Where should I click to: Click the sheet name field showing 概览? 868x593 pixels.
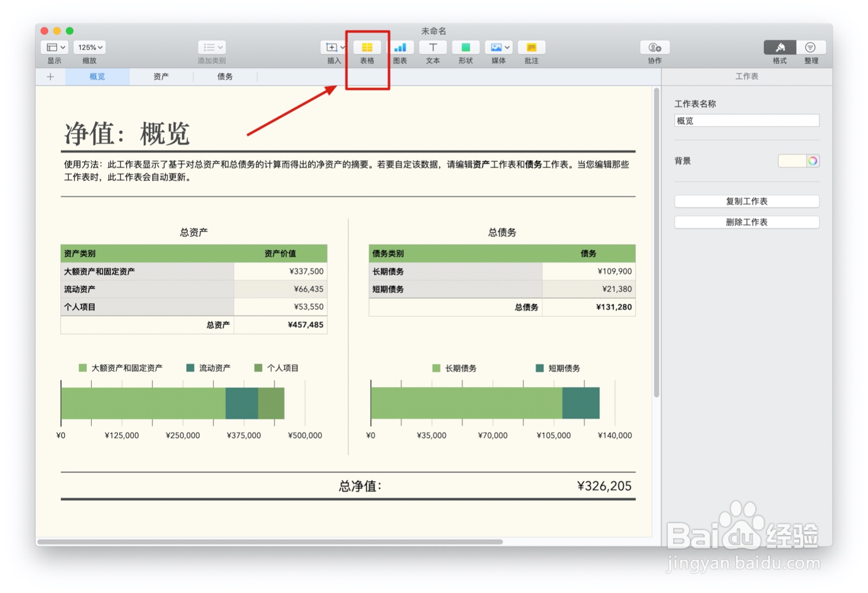click(746, 120)
